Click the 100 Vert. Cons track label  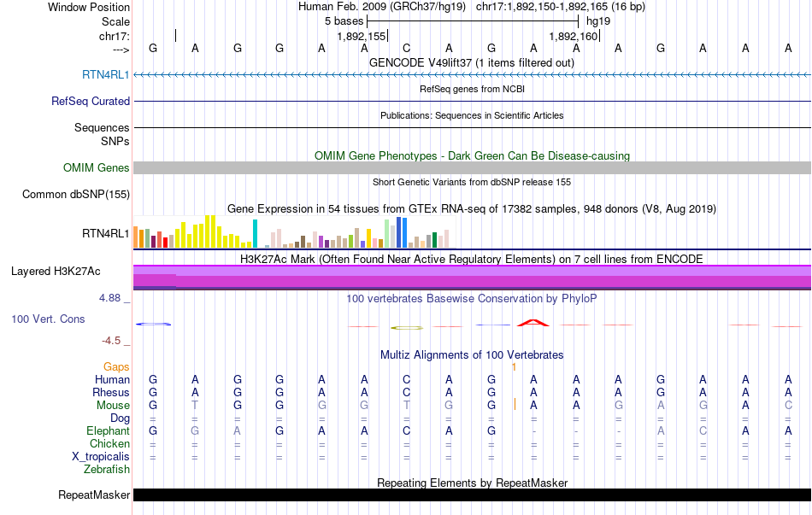click(x=48, y=319)
